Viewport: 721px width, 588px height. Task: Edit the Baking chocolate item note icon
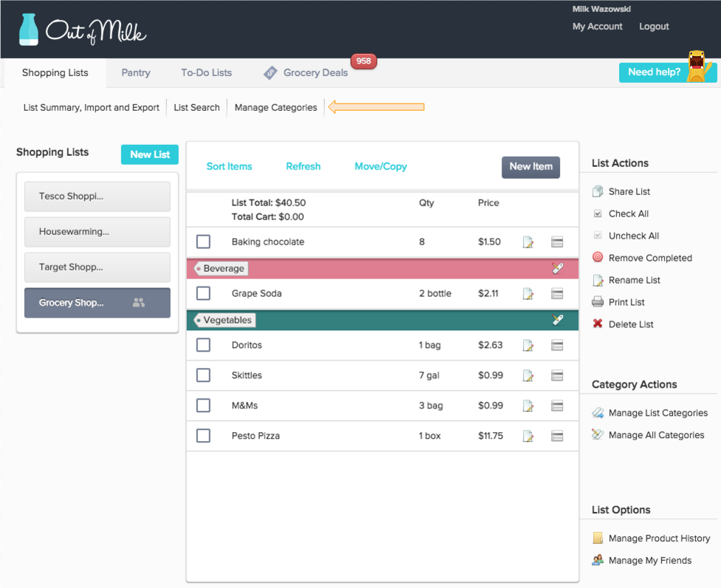coord(528,242)
